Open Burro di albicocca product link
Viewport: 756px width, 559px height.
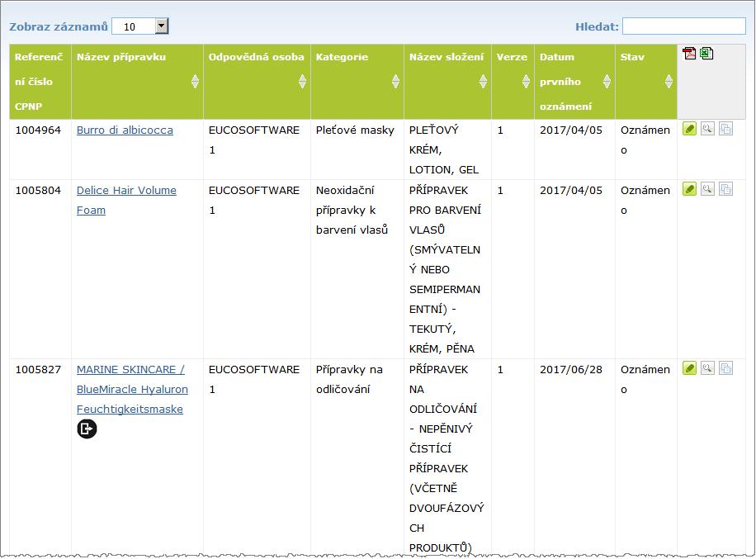125,130
